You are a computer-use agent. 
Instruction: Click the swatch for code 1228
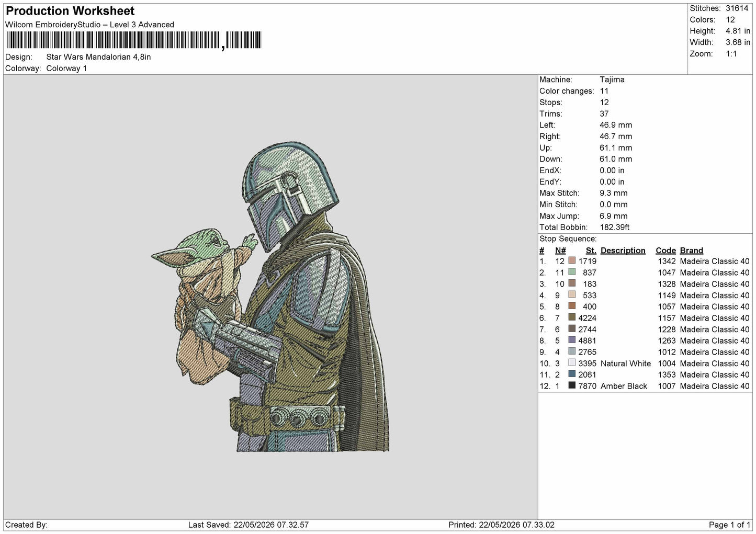click(572, 329)
